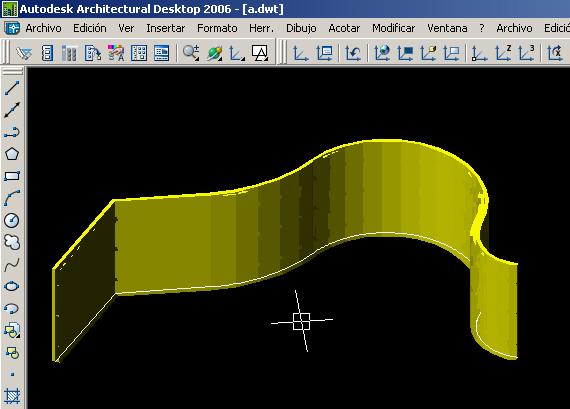Open the ? help menu
The height and width of the screenshot is (409, 570).
pyautogui.click(x=482, y=28)
